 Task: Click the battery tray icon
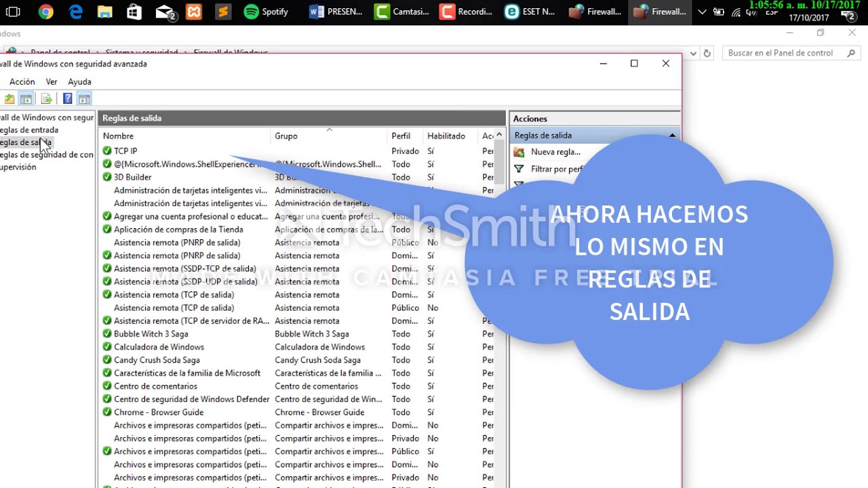pos(719,12)
